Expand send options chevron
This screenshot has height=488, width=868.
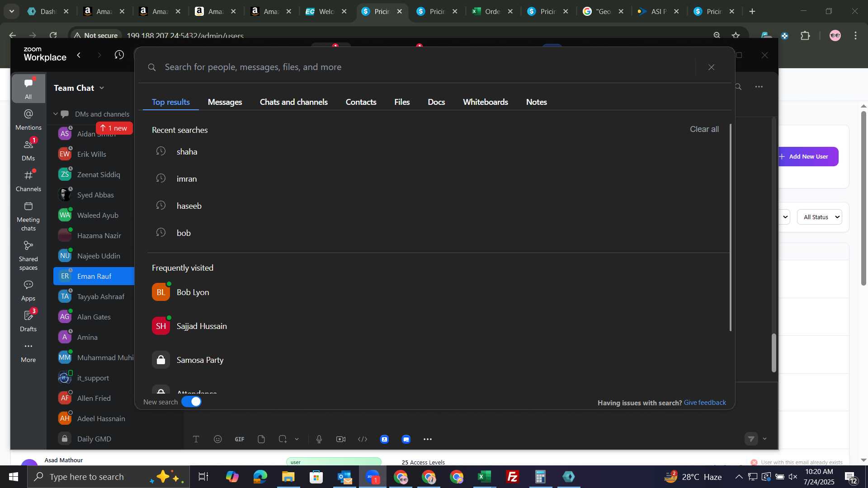(x=764, y=439)
